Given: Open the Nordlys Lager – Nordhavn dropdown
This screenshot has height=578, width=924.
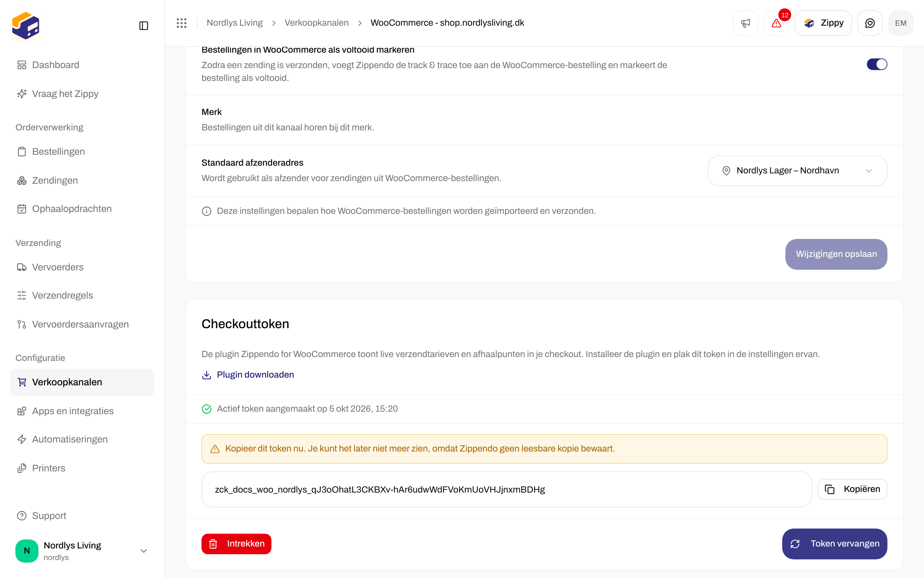Looking at the screenshot, I should [x=797, y=171].
